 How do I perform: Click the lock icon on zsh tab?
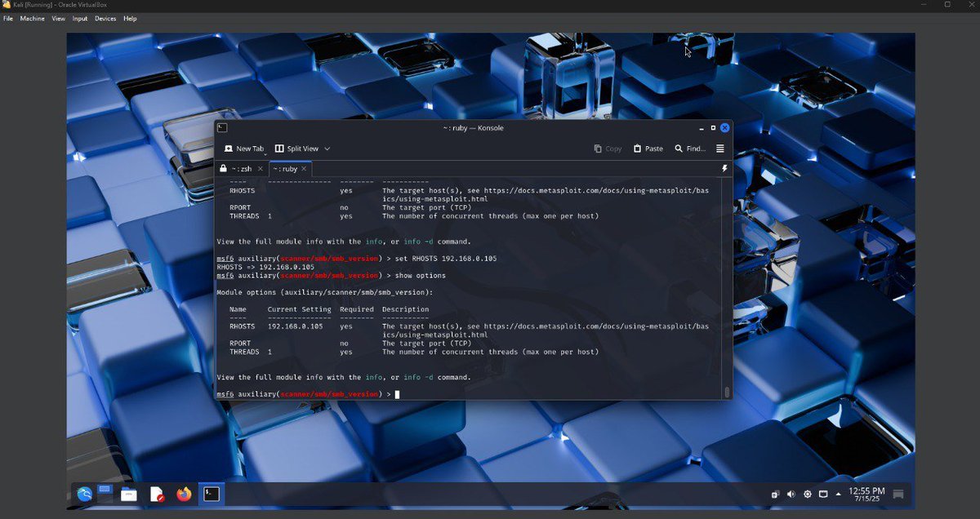coord(223,169)
